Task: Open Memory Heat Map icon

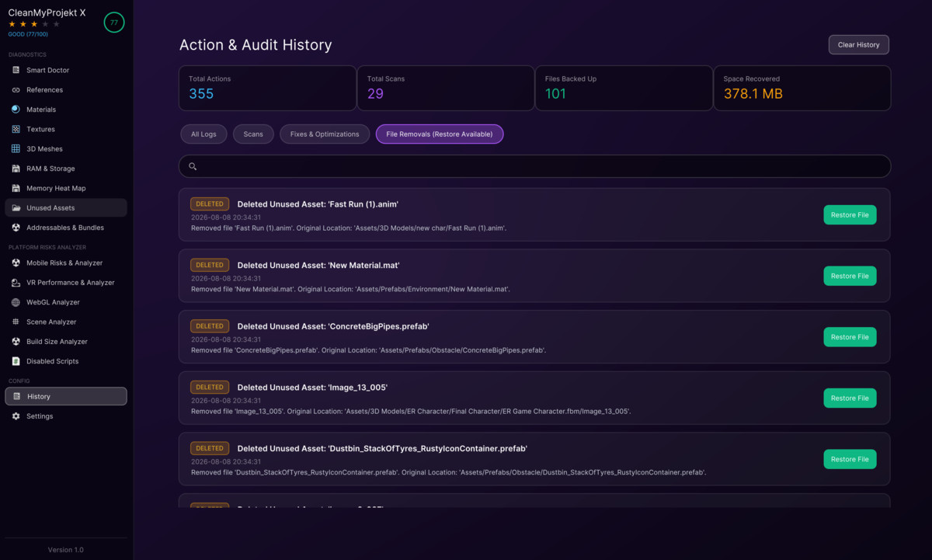Action: click(x=16, y=188)
